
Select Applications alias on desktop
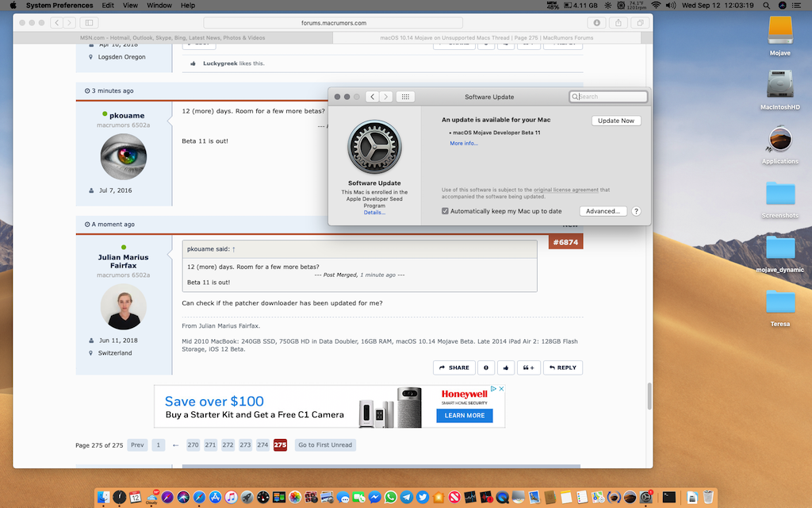click(780, 140)
